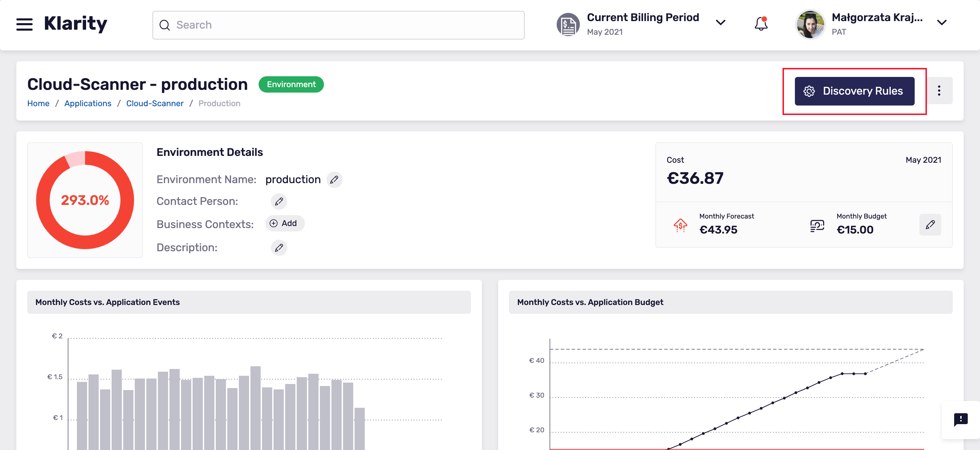This screenshot has height=450, width=980.
Task: Click the search magnifier icon
Action: pyautogui.click(x=165, y=25)
